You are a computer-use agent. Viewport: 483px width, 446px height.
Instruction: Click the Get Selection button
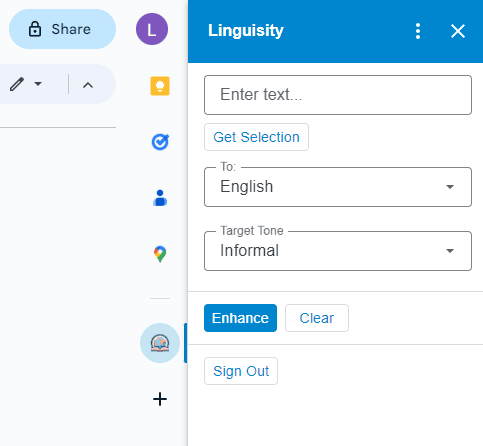(256, 137)
